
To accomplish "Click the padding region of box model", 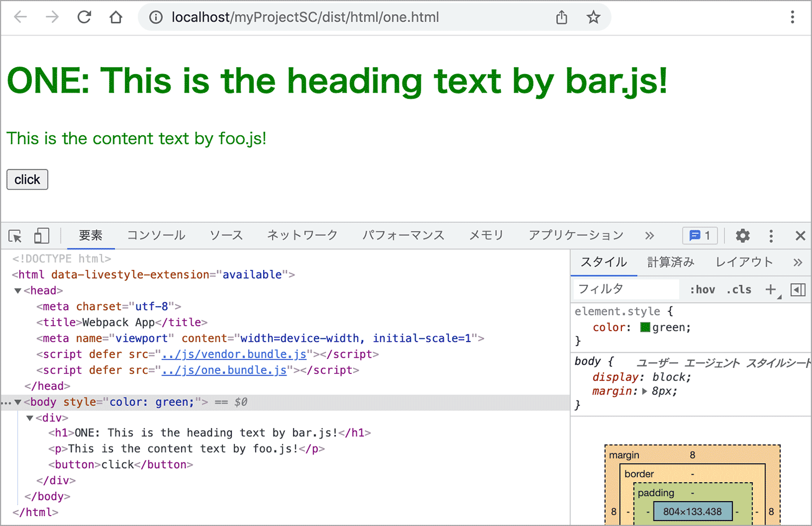I will [656, 493].
